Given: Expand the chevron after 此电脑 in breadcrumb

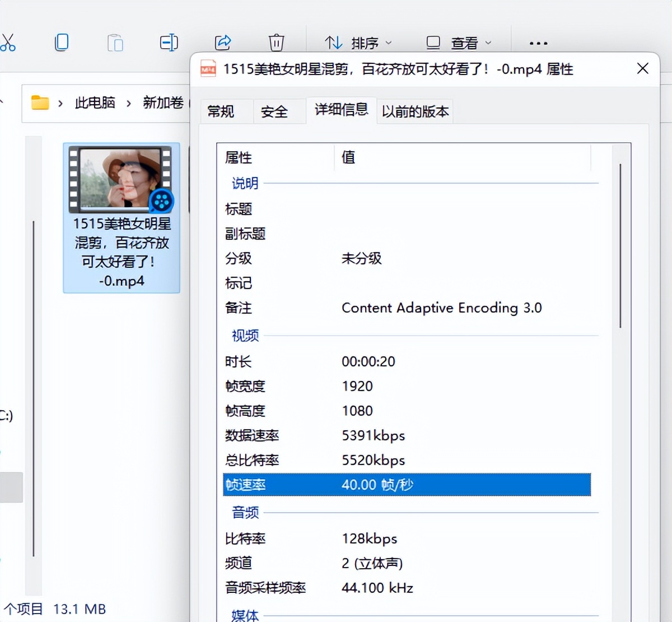Looking at the screenshot, I should pyautogui.click(x=129, y=103).
